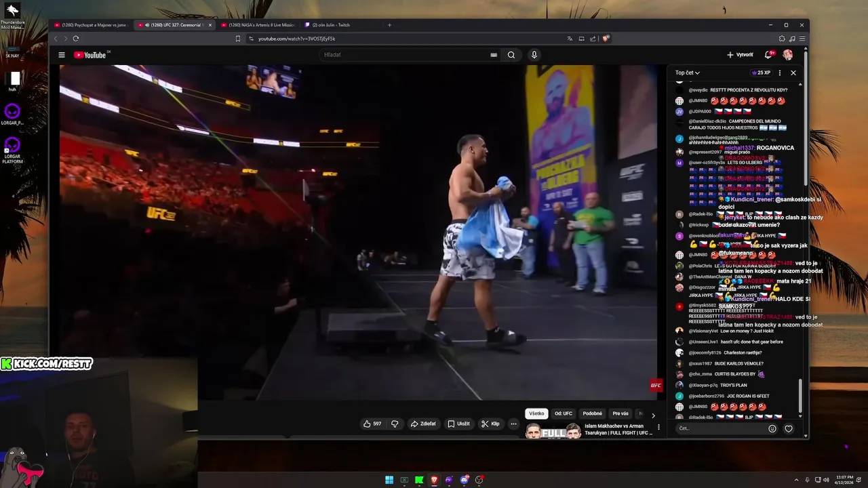Bookmark this page in address bar
868x488 pixels.
[x=238, y=39]
